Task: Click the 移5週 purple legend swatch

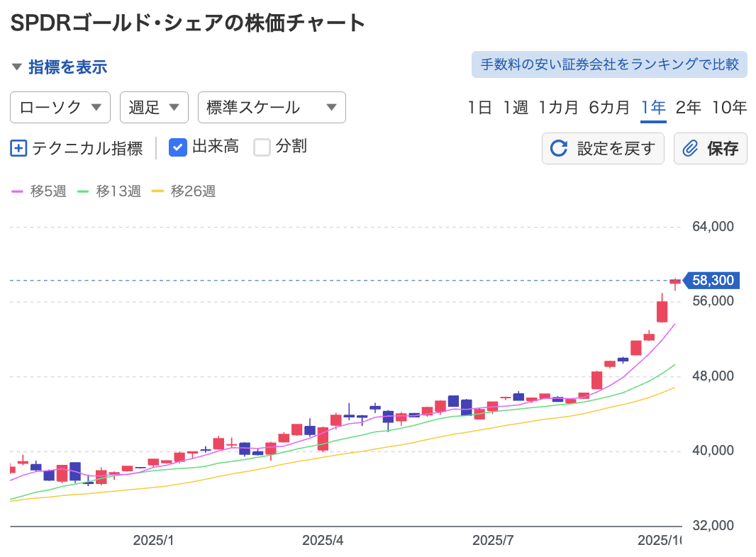Action: coord(18,191)
